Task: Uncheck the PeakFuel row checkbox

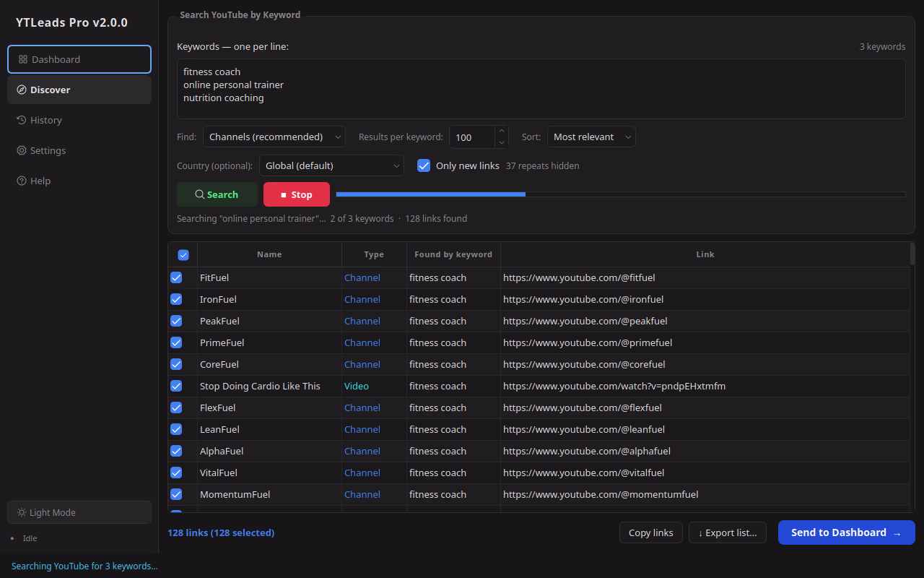Action: tap(176, 321)
